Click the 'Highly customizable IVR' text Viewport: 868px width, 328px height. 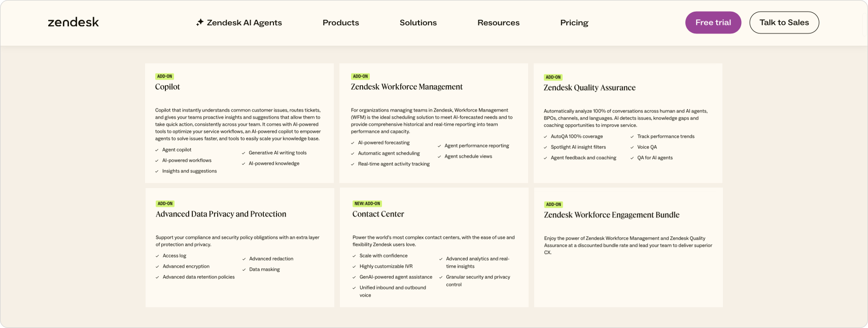pos(386,267)
